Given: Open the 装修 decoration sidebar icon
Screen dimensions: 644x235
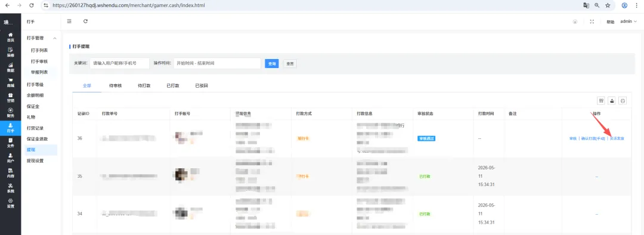Looking at the screenshot, I should (x=10, y=52).
